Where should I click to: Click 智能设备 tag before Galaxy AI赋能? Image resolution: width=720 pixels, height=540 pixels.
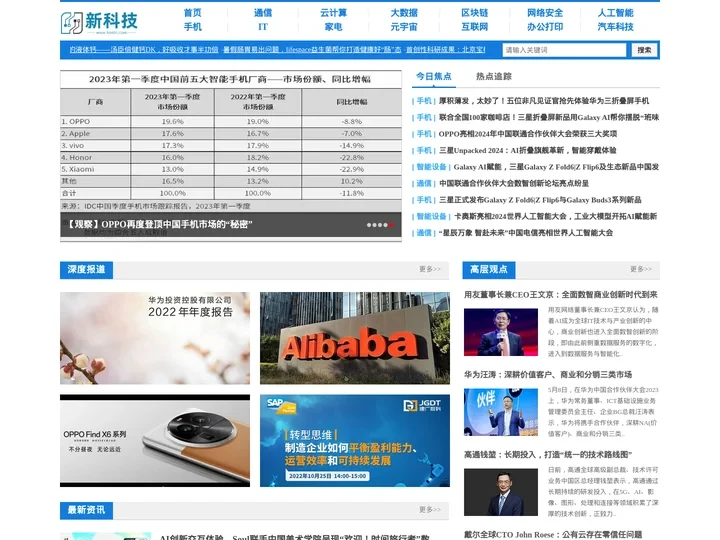click(431, 167)
